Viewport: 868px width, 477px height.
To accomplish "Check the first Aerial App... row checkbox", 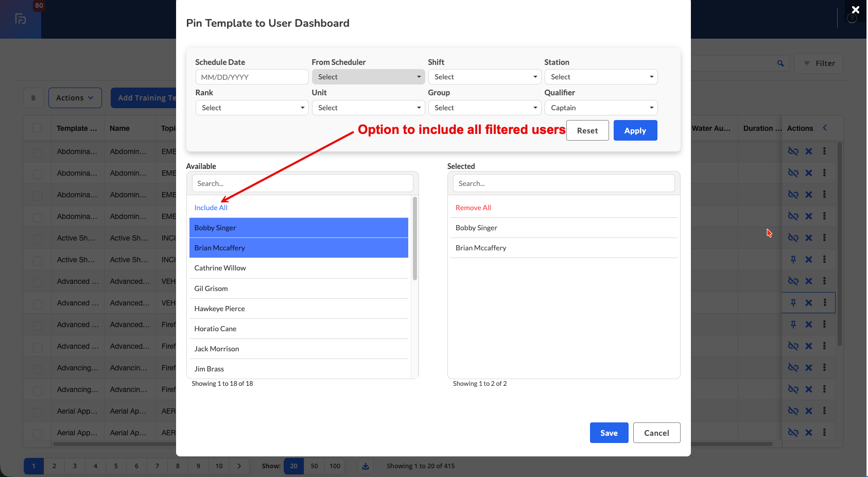I will click(x=38, y=412).
